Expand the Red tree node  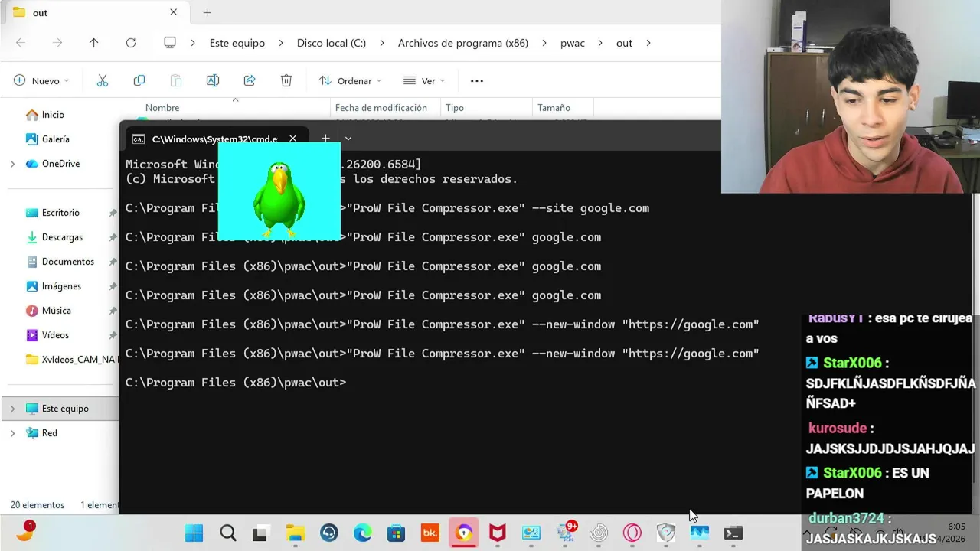12,433
